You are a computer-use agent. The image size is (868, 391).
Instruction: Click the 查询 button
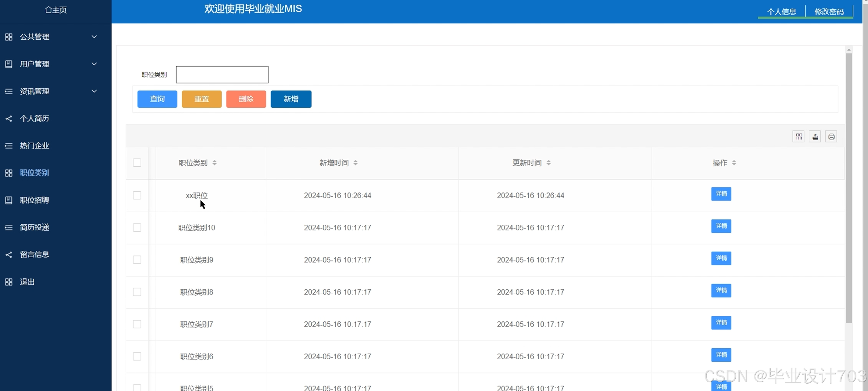[x=157, y=99]
